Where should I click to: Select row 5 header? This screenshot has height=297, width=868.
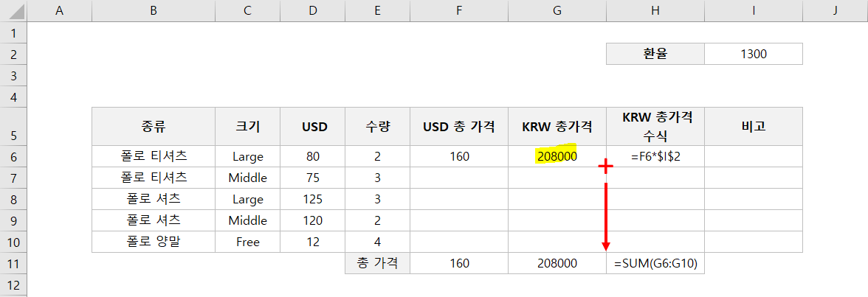[x=13, y=126]
